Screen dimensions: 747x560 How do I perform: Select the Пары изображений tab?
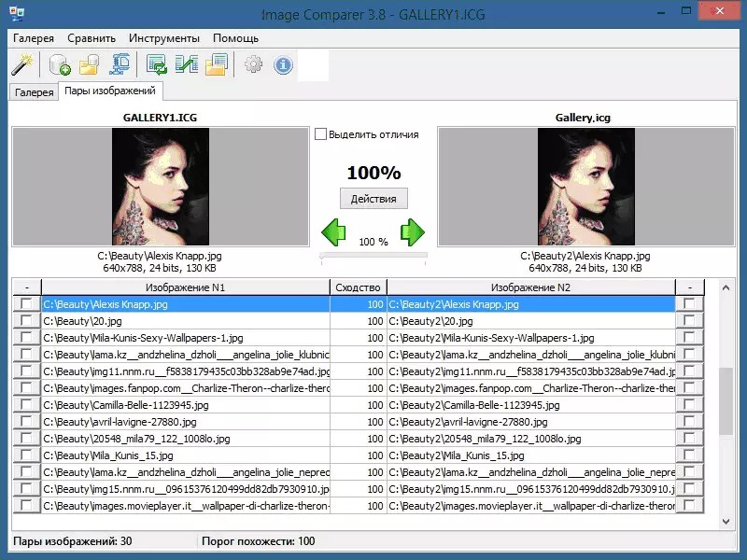tap(110, 91)
